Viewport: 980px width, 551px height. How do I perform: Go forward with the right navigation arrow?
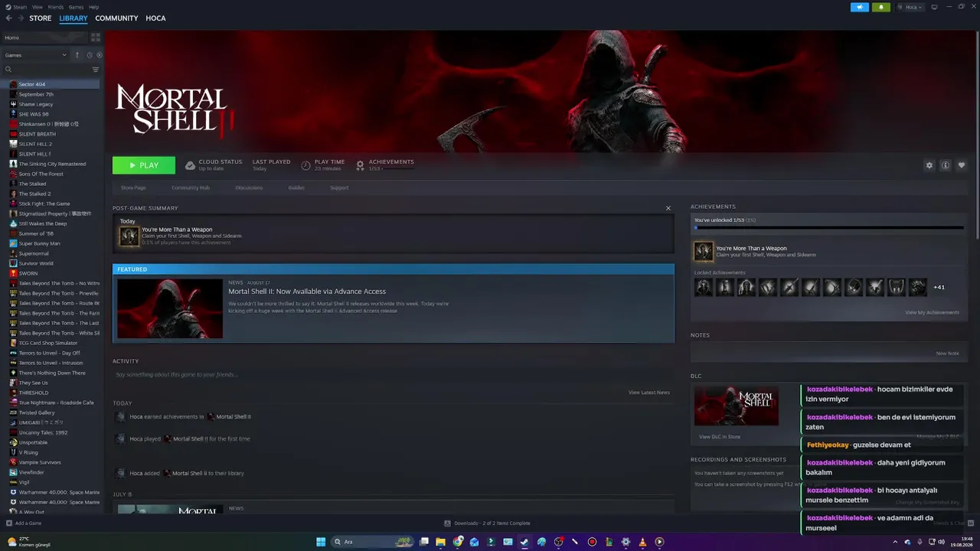pos(20,18)
